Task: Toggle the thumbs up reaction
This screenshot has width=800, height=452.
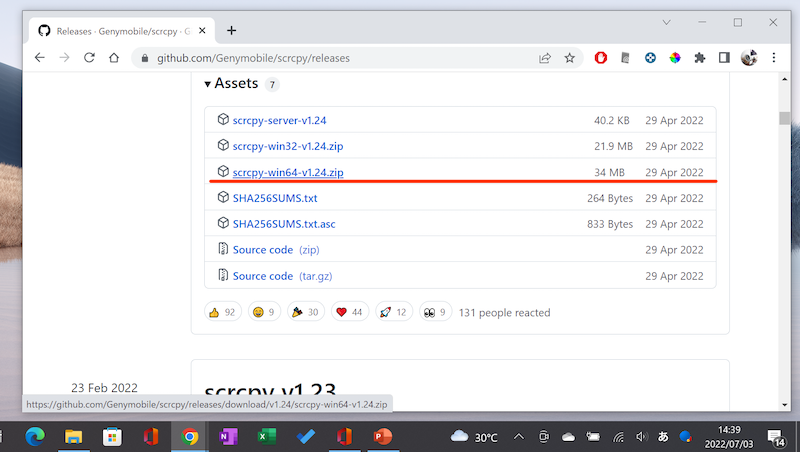Action: (x=222, y=312)
